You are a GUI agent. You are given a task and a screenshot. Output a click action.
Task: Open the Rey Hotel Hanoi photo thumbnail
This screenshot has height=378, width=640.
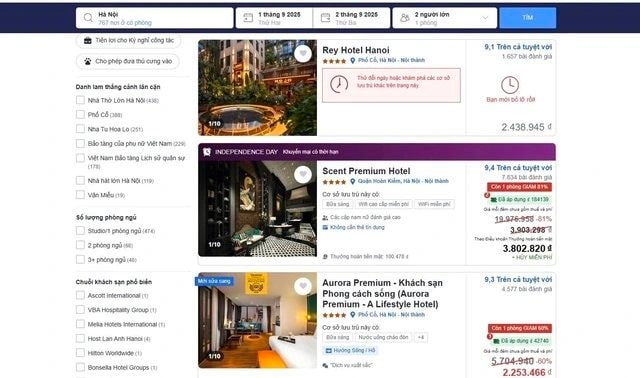click(258, 88)
